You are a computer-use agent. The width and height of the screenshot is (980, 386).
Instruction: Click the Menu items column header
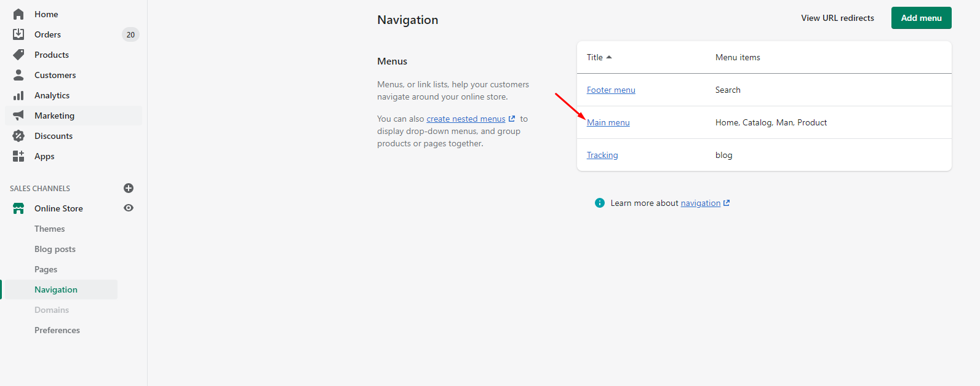[x=738, y=57]
